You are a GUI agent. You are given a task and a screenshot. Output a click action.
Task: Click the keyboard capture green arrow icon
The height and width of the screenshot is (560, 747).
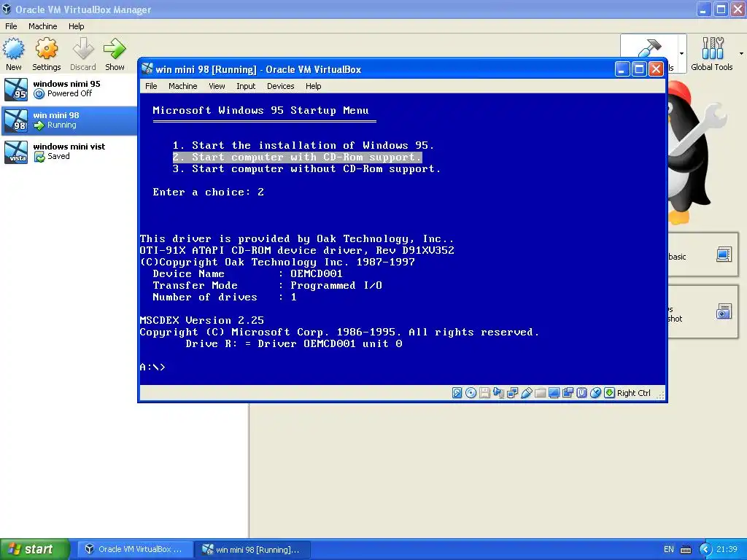point(609,393)
